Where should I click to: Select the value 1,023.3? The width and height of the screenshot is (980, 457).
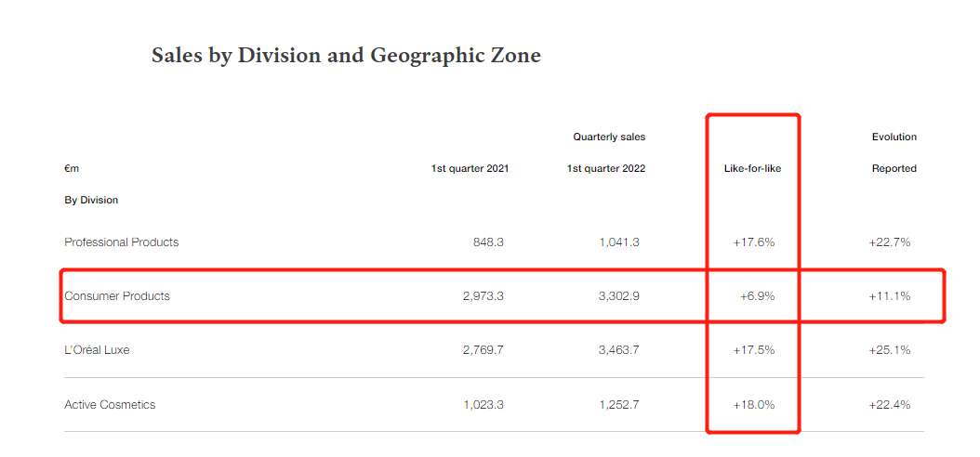483,405
